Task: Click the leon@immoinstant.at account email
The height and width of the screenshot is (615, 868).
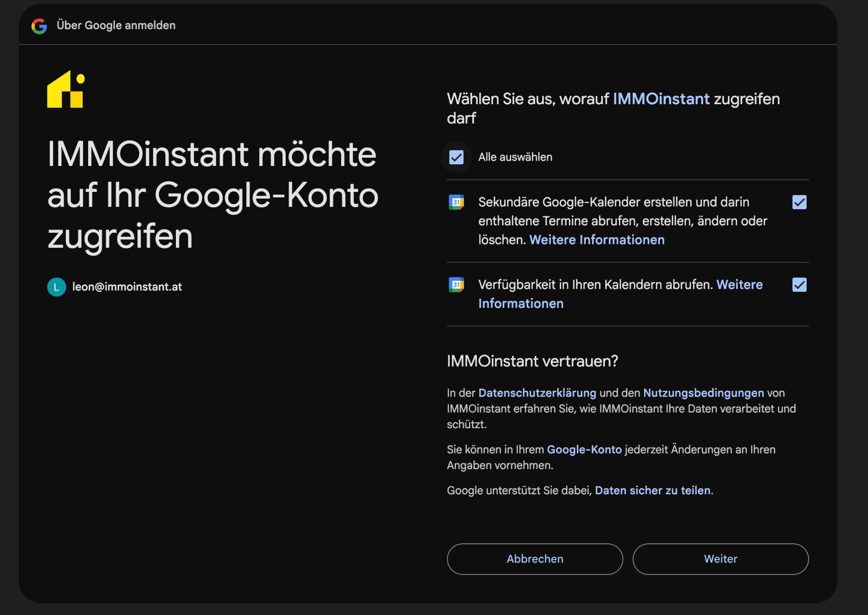Action: point(127,287)
